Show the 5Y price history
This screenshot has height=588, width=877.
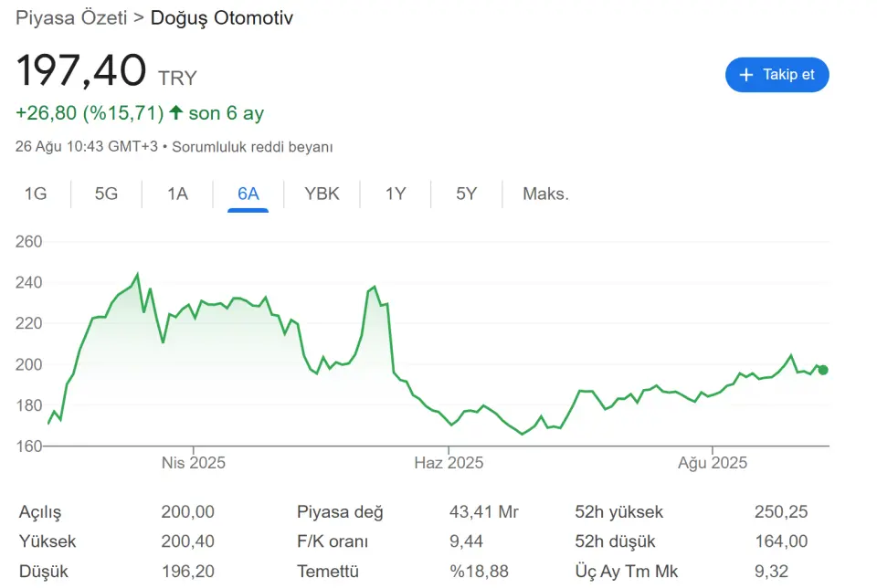tap(466, 194)
